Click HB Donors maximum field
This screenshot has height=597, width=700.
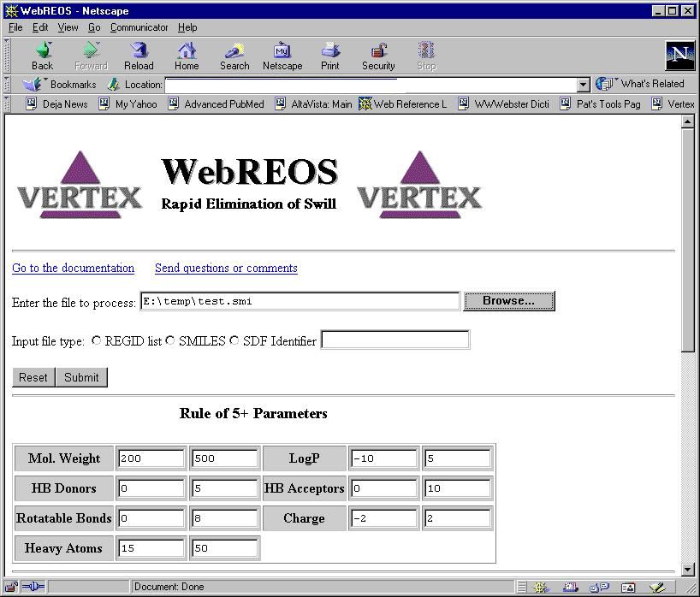point(224,488)
